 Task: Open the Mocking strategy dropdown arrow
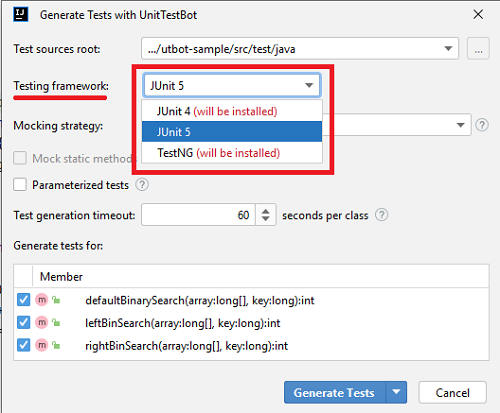pos(461,125)
